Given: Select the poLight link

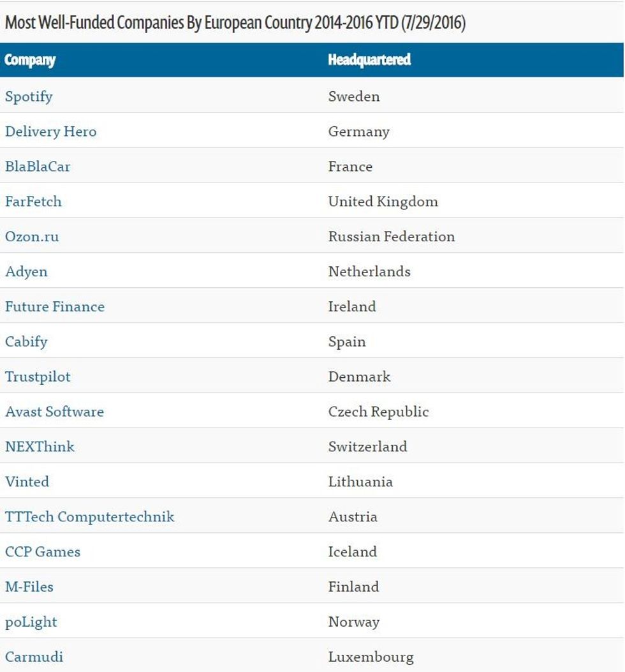Looking at the screenshot, I should click(x=31, y=622).
